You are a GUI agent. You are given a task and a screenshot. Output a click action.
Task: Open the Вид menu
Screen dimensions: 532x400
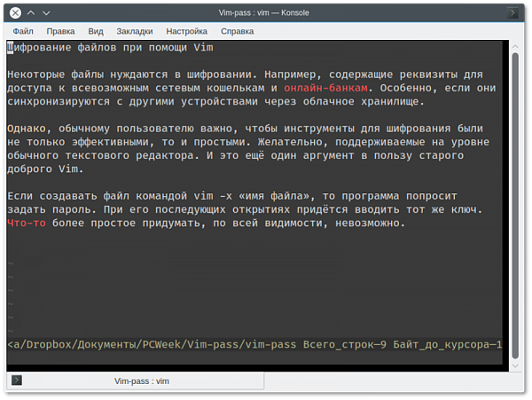pyautogui.click(x=96, y=31)
